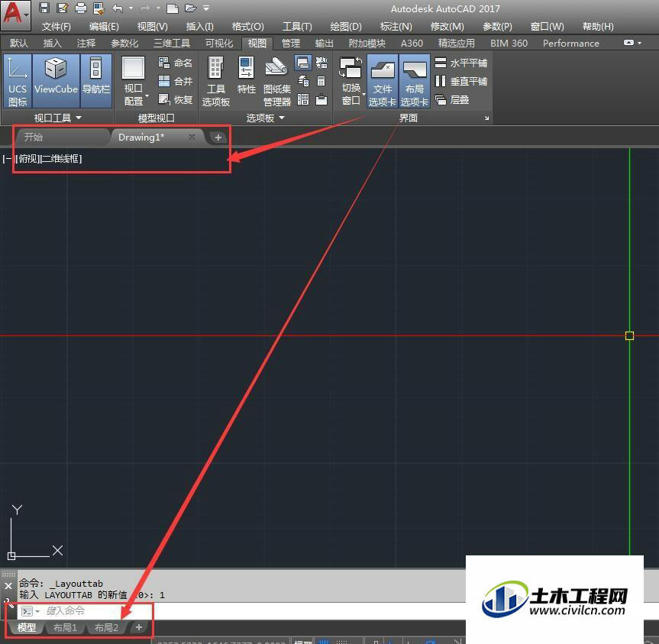Click the calculator icon in palettes panel
Viewport: 659px width, 644px height.
(321, 81)
